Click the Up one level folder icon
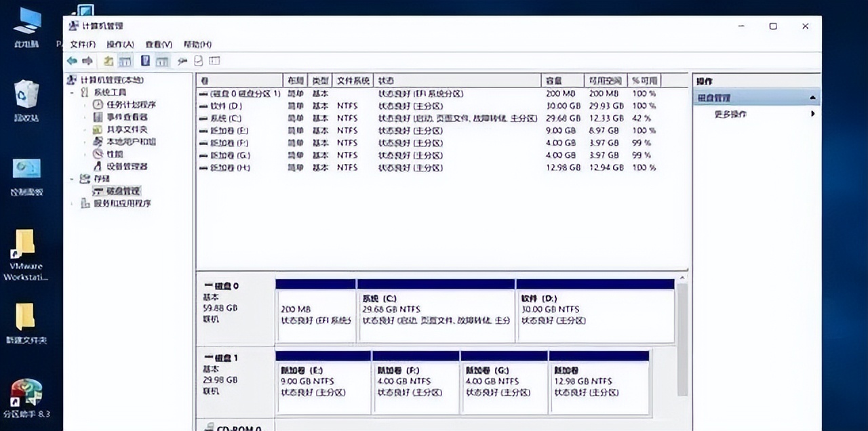The width and height of the screenshot is (868, 431). point(108,61)
